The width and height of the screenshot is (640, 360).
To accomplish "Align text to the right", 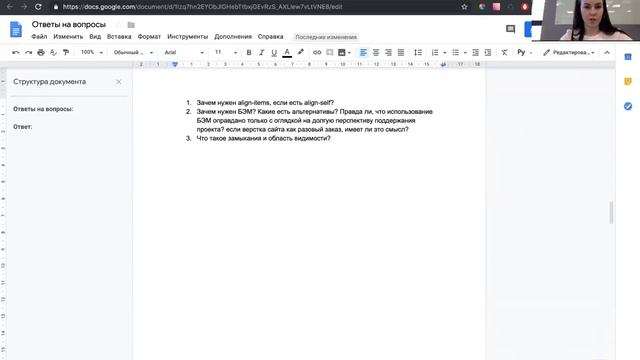I will pyautogui.click(x=388, y=52).
